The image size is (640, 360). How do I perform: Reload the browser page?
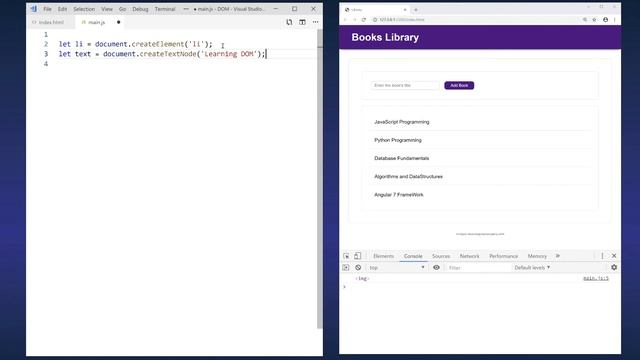pos(364,20)
